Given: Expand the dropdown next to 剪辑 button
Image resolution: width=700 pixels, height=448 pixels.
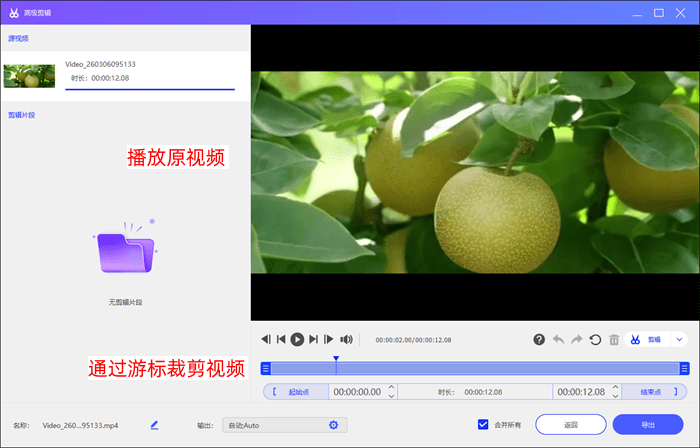Looking at the screenshot, I should point(679,340).
